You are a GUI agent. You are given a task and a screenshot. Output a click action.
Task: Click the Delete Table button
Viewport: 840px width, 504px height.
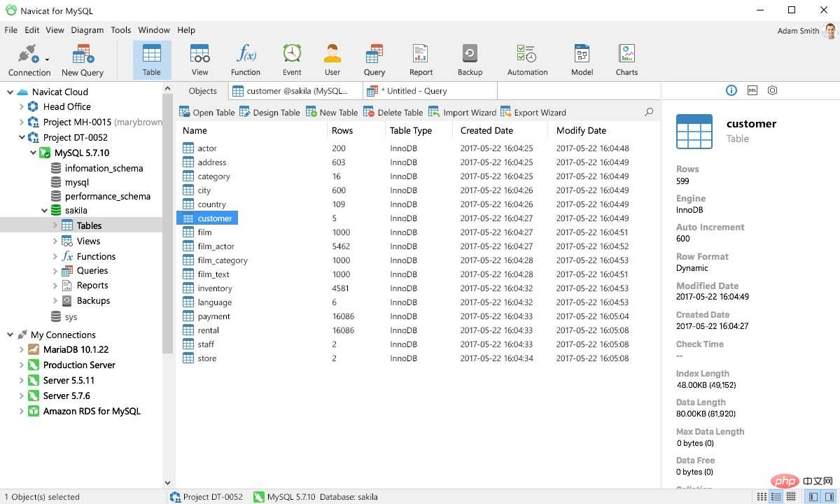393,112
